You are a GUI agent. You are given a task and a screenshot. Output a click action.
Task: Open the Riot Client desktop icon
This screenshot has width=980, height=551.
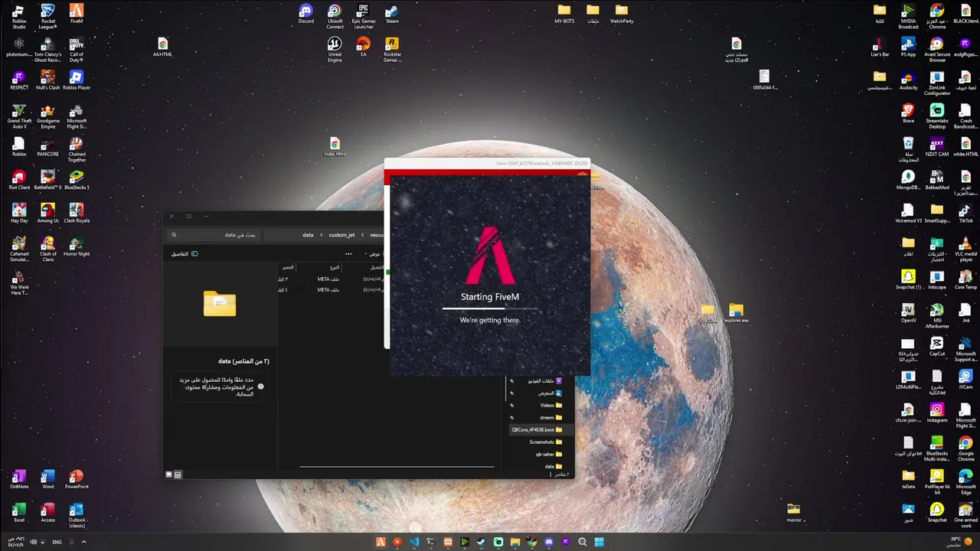[19, 181]
